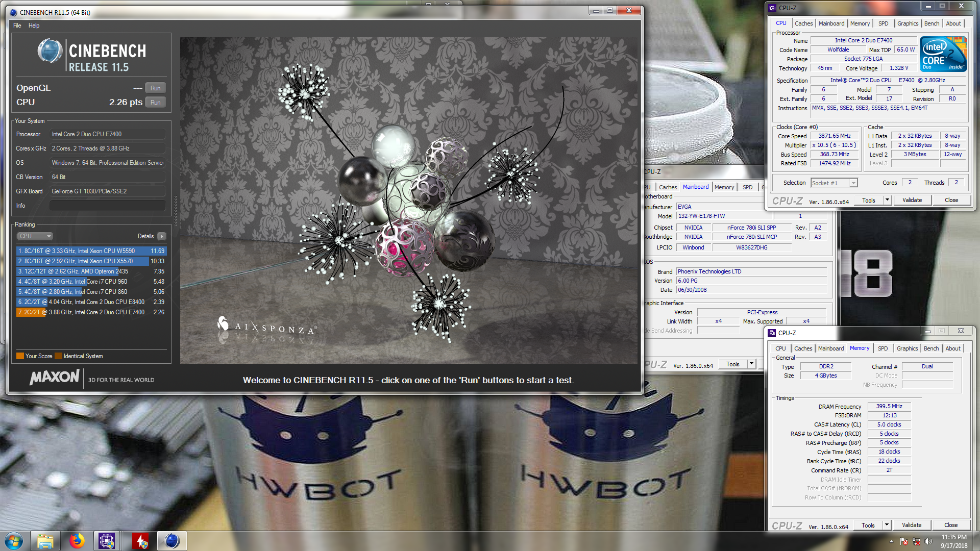Viewport: 980px width, 551px height.
Task: Open the volume speaker tray icon
Action: tap(928, 541)
